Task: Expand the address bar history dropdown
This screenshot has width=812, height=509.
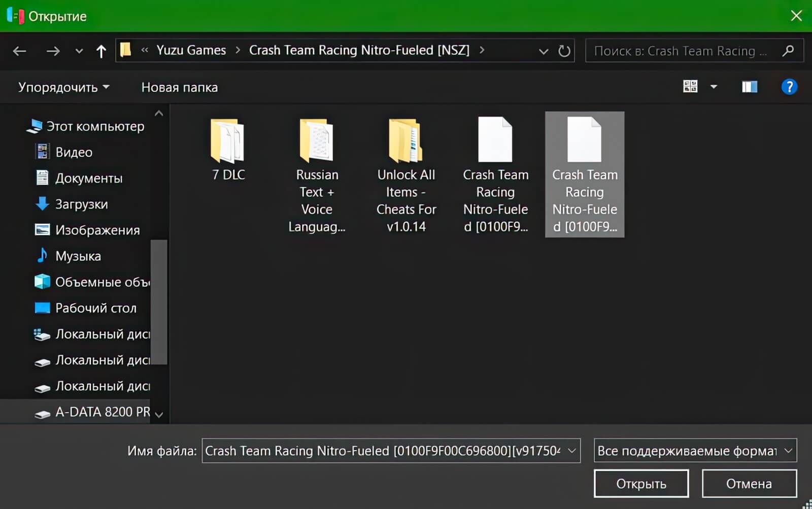Action: (x=544, y=51)
